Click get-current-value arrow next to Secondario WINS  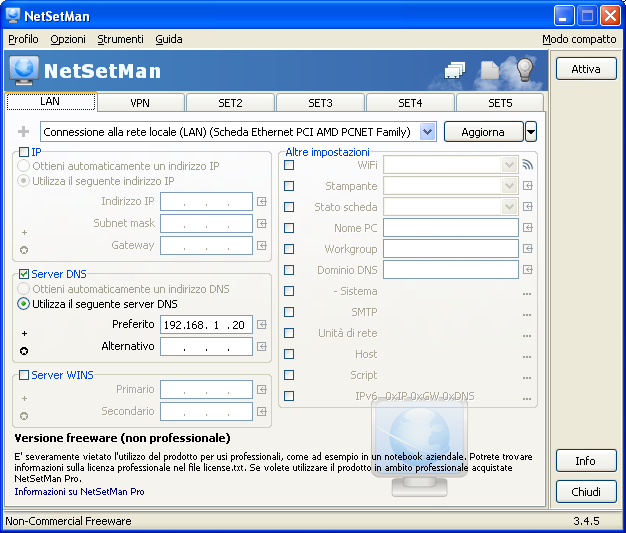[262, 412]
